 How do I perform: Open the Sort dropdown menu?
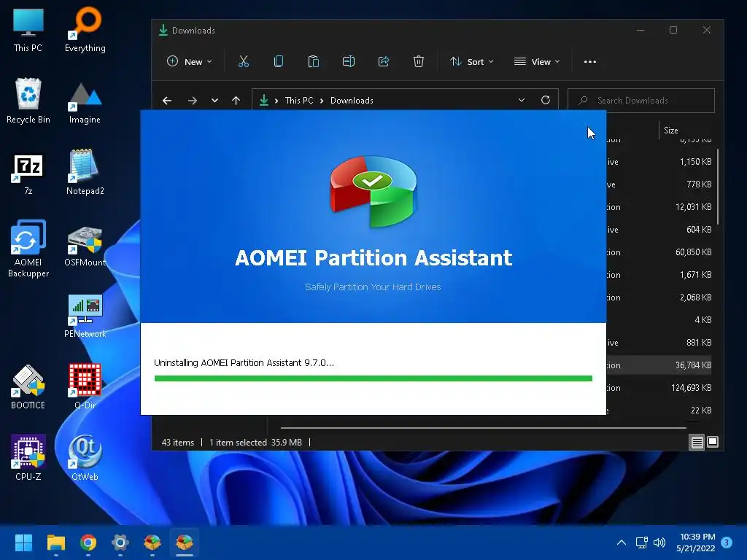pos(472,61)
